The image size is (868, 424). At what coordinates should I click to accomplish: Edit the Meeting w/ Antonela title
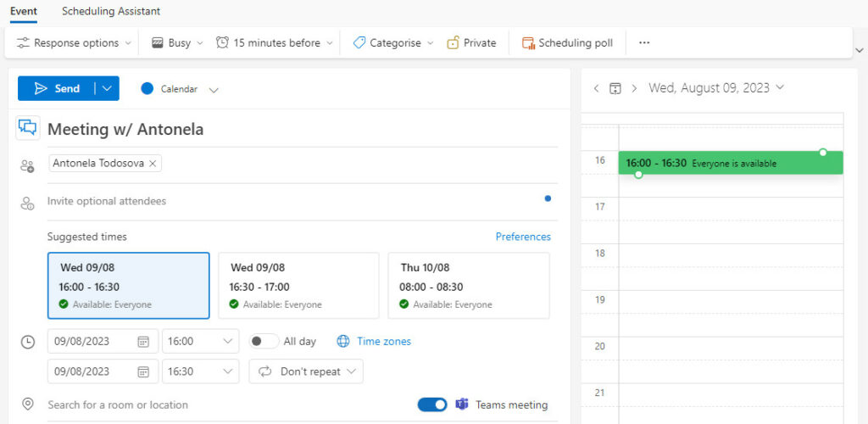(x=303, y=129)
